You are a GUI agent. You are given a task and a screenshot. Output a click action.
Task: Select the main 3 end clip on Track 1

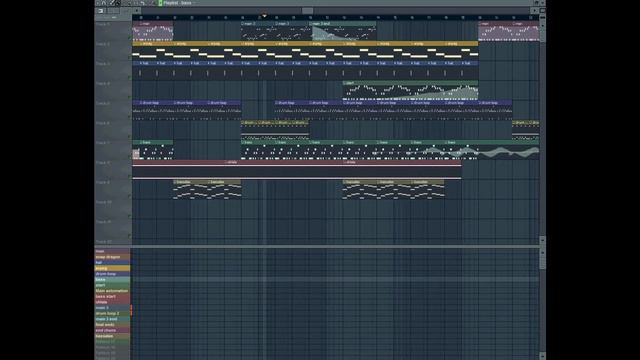pos(342,31)
